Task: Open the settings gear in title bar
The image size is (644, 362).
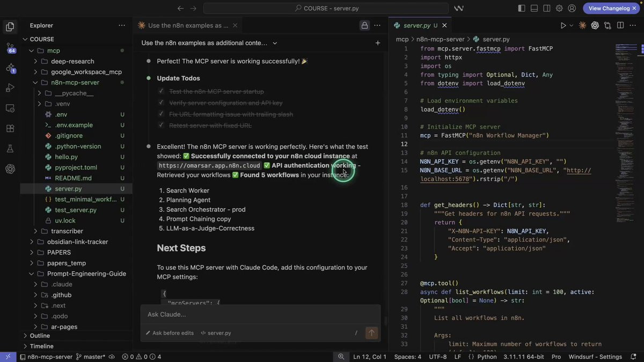Action: [x=559, y=8]
